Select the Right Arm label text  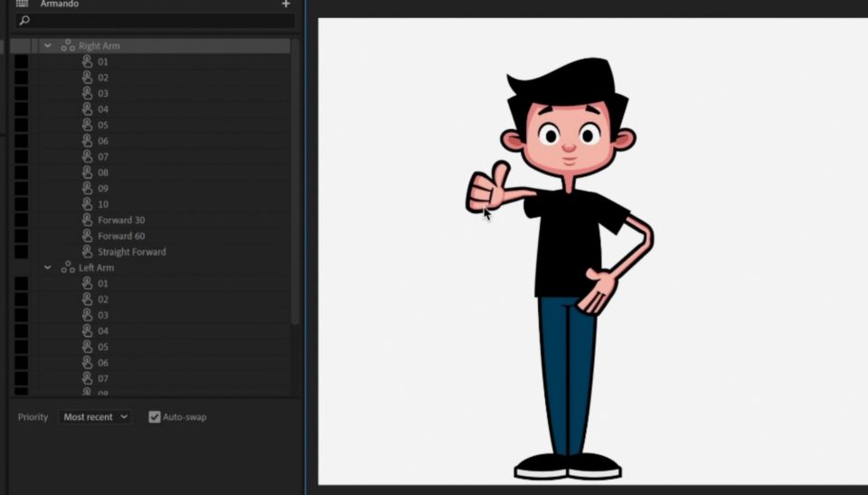pos(99,46)
